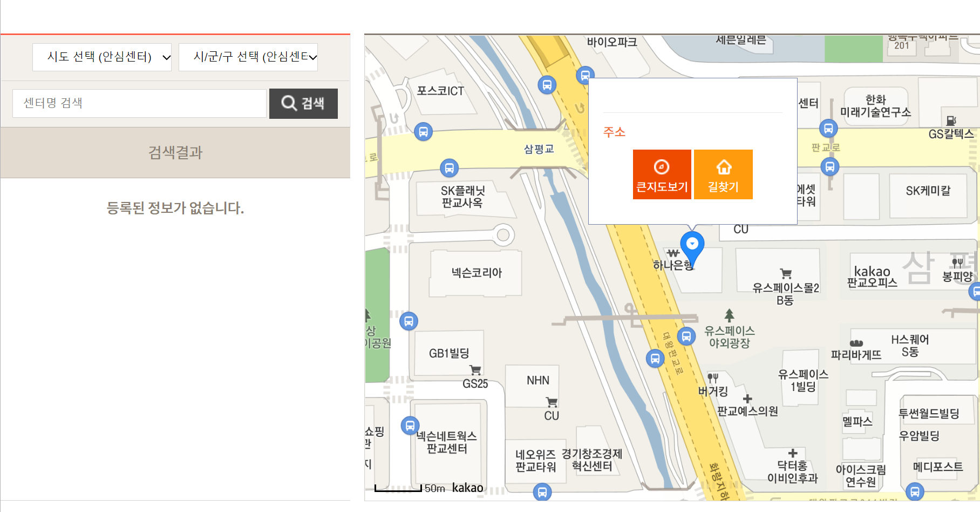Click the 길찾기 button

pyautogui.click(x=723, y=174)
